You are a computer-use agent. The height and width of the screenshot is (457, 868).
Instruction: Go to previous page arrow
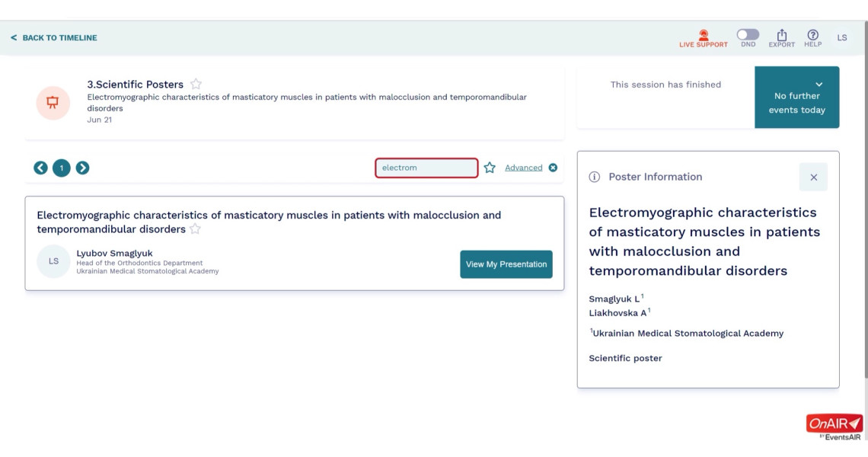click(40, 168)
